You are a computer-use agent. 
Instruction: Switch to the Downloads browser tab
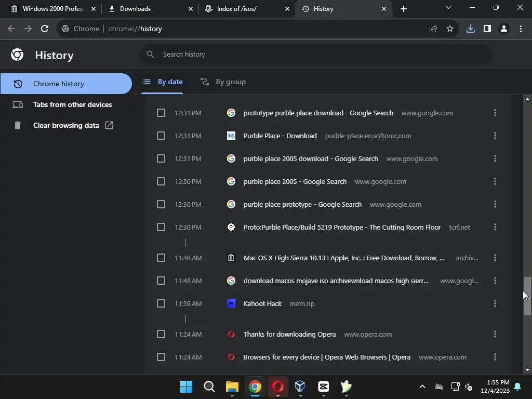click(150, 9)
